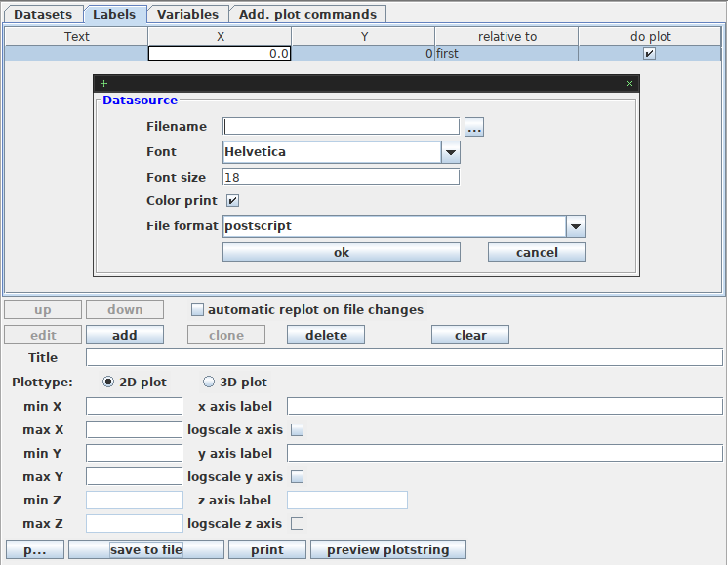Enable logscale x axis checkbox
The height and width of the screenshot is (565, 728).
coord(297,430)
